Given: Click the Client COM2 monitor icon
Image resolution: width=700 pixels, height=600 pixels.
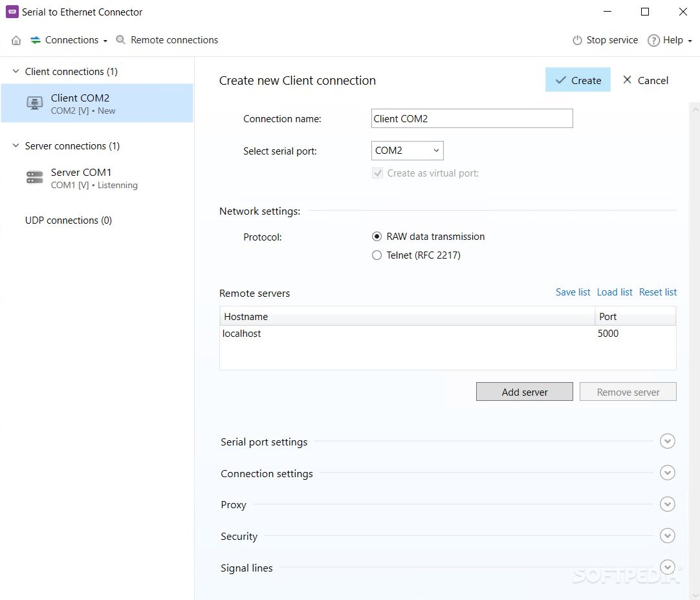Looking at the screenshot, I should point(35,103).
